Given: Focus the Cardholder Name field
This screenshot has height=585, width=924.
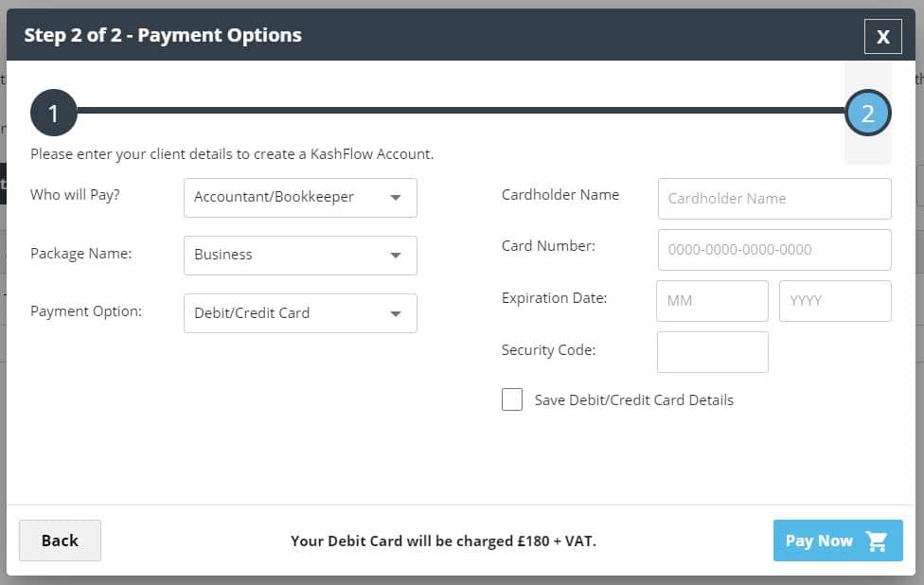Looking at the screenshot, I should [774, 199].
